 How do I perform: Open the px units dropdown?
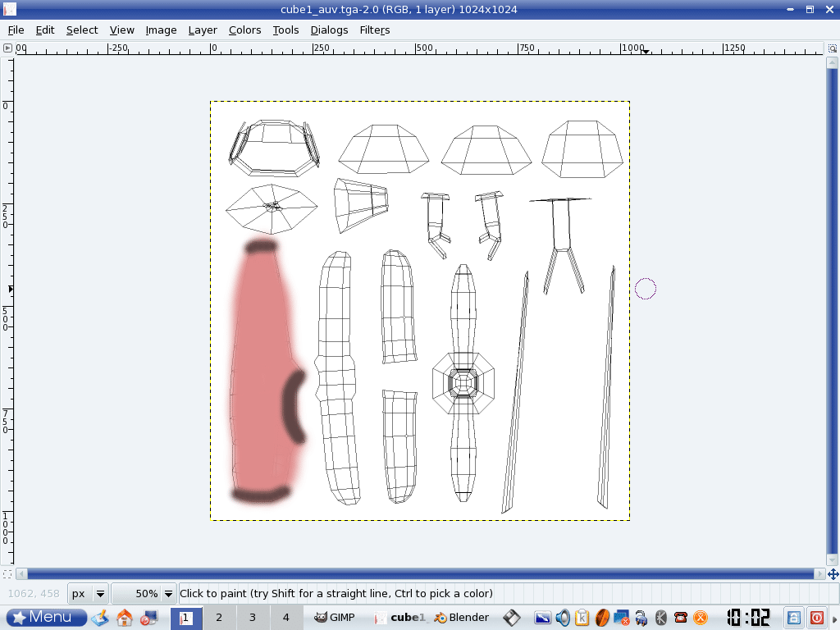[x=89, y=593]
